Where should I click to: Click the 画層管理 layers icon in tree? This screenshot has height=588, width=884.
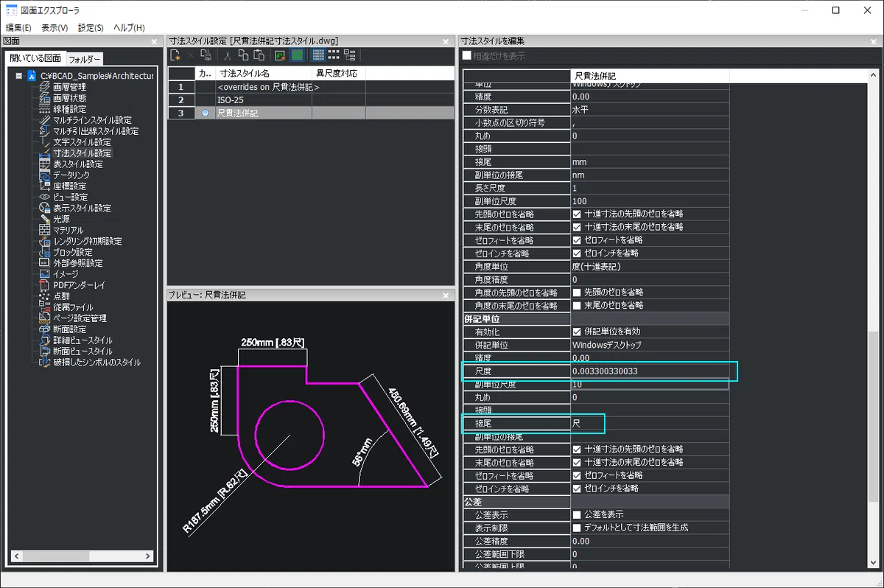pos(44,87)
